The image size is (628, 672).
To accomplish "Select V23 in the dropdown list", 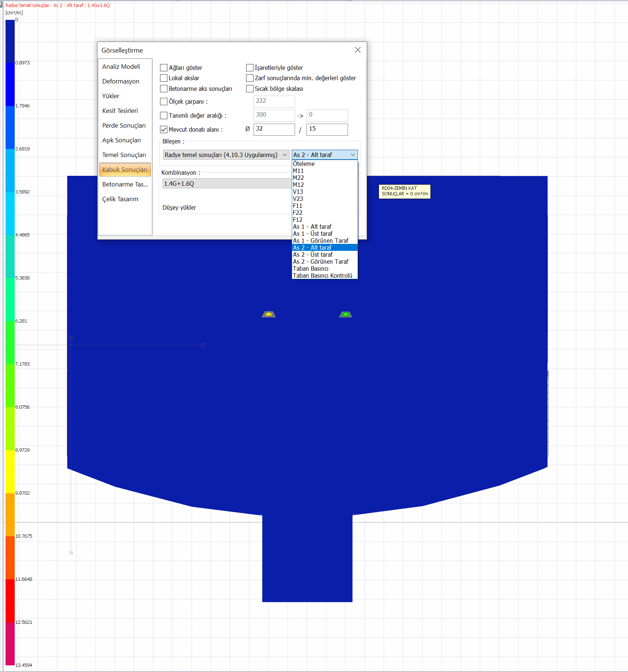I will tap(324, 199).
